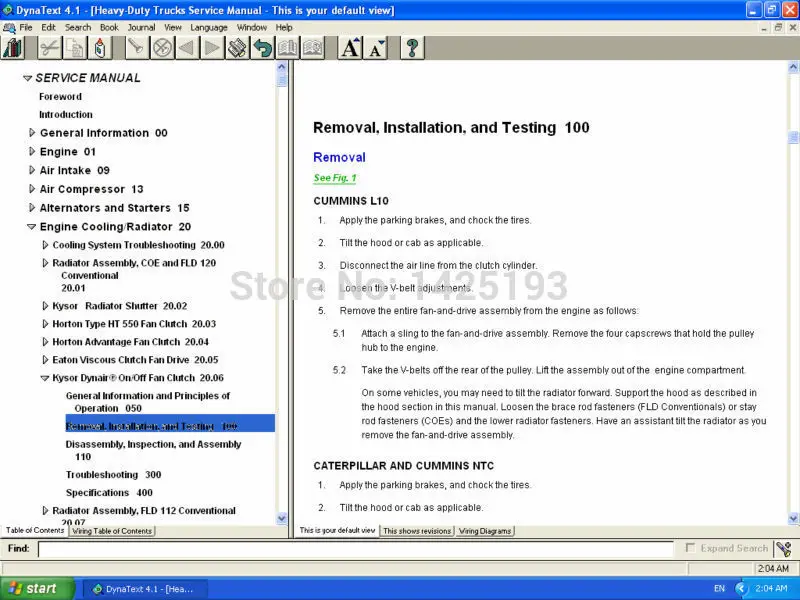
Task: Expand Eaton Viscous Clutch Fan Drive 20.05
Action: point(45,360)
